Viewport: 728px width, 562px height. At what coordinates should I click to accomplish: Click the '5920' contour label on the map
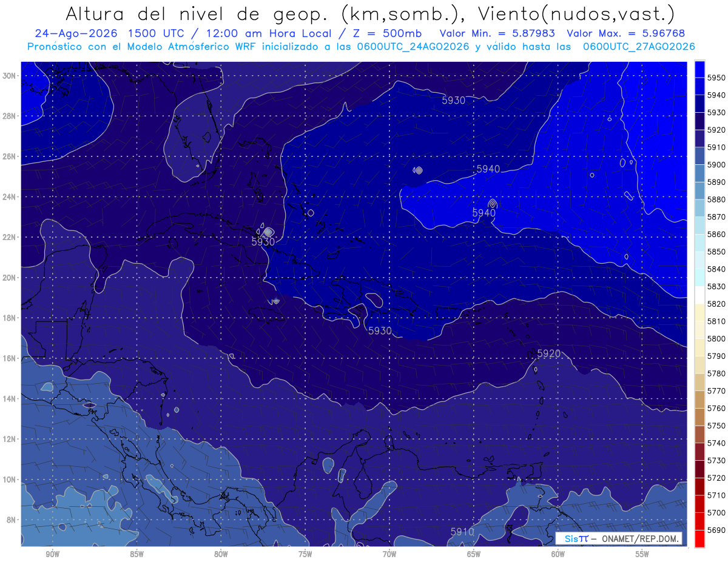[x=548, y=353]
